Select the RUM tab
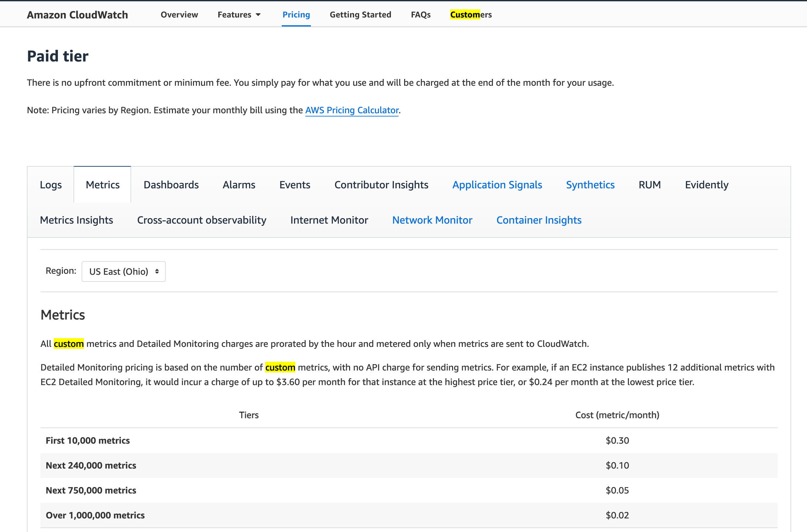 (x=650, y=184)
